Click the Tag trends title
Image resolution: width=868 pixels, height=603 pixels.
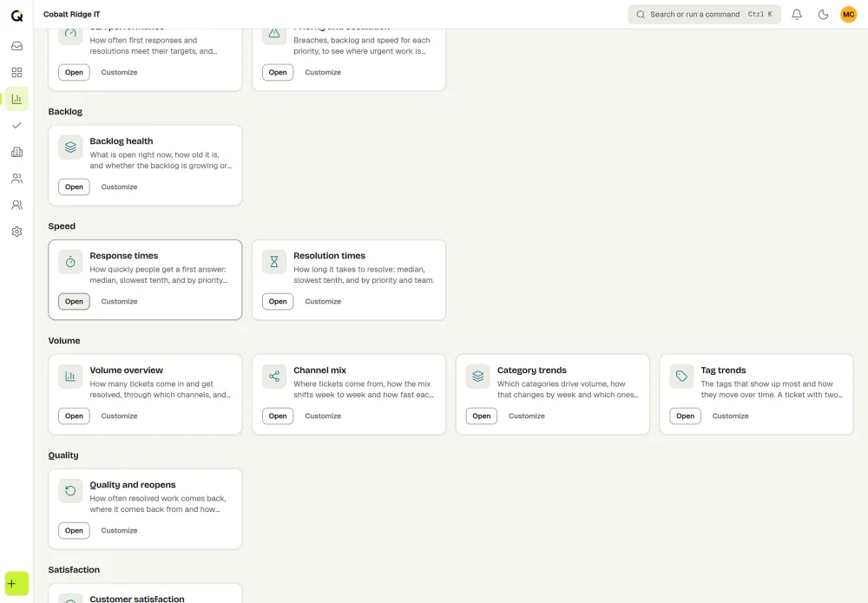[724, 370]
